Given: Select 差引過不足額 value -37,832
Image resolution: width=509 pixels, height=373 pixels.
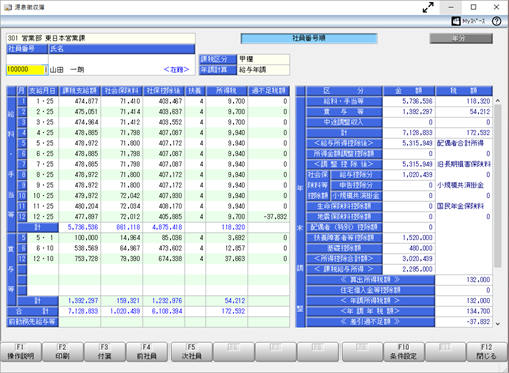Looking at the screenshot, I should pyautogui.click(x=478, y=322).
